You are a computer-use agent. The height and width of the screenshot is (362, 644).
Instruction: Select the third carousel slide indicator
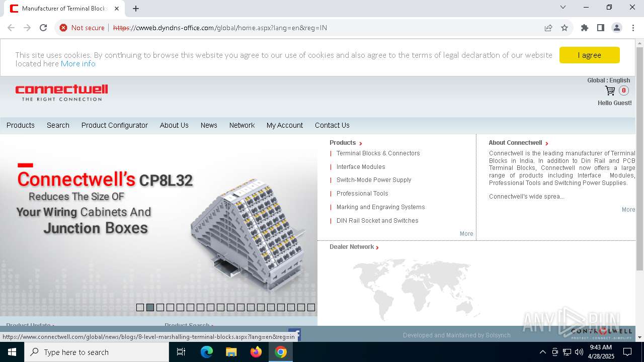160,307
